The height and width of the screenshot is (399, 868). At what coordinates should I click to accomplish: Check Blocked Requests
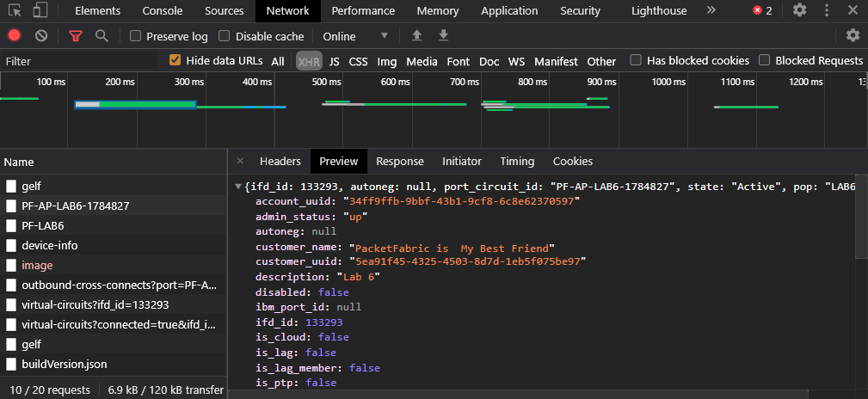[x=765, y=60]
